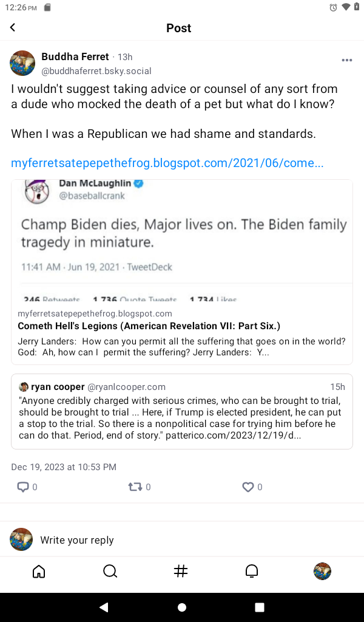Viewport: 364px width, 622px height.
Task: Open Search from the bottom navigation
Action: [110, 571]
